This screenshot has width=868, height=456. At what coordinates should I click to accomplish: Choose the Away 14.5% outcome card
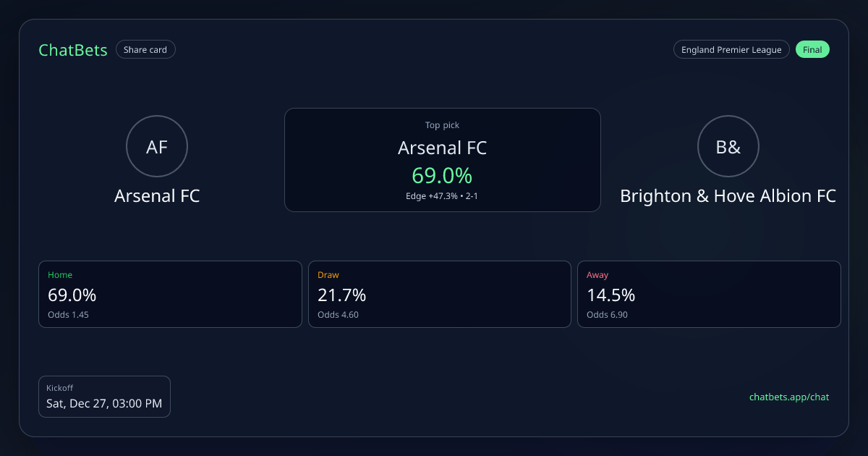[709, 294]
